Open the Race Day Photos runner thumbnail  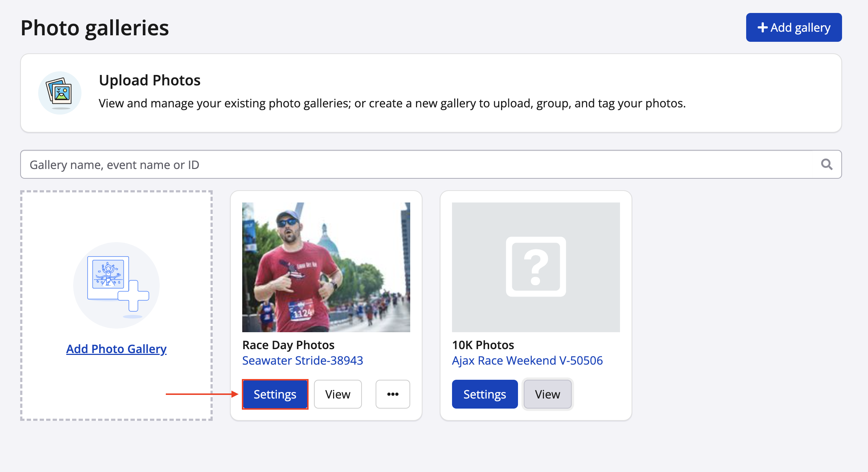[x=326, y=267]
